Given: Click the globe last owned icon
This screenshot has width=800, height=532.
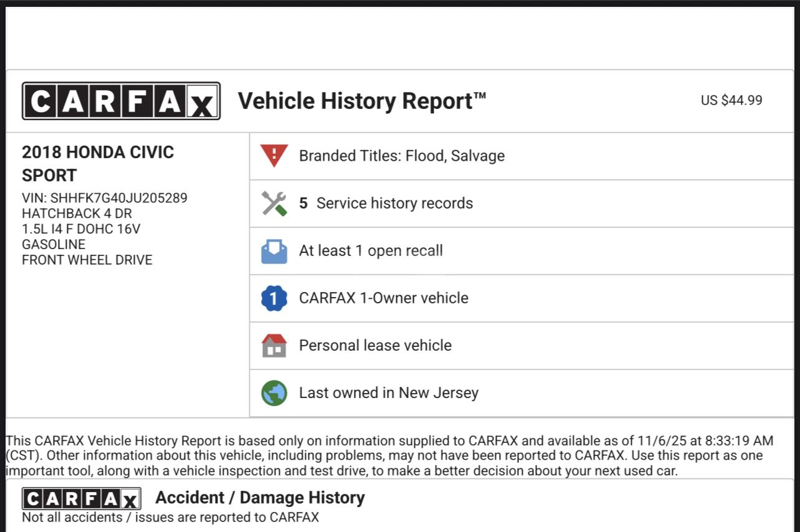Looking at the screenshot, I should [274, 393].
